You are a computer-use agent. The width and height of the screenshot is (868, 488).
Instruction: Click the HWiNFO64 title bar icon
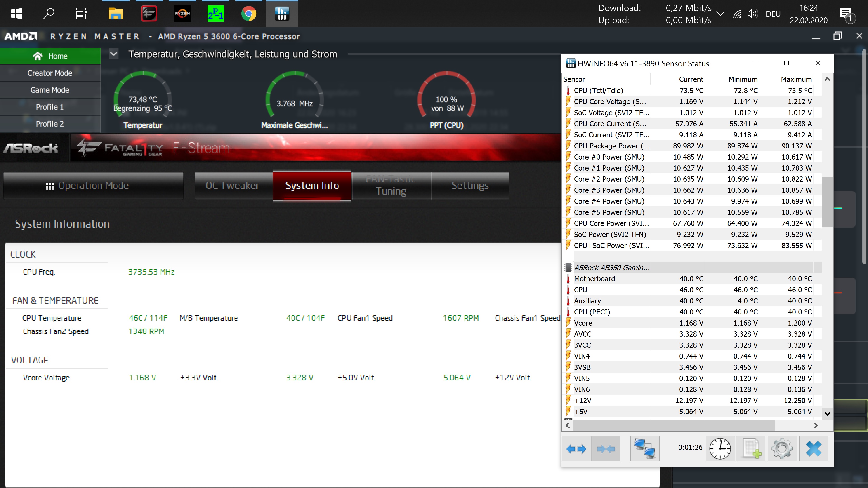click(571, 63)
